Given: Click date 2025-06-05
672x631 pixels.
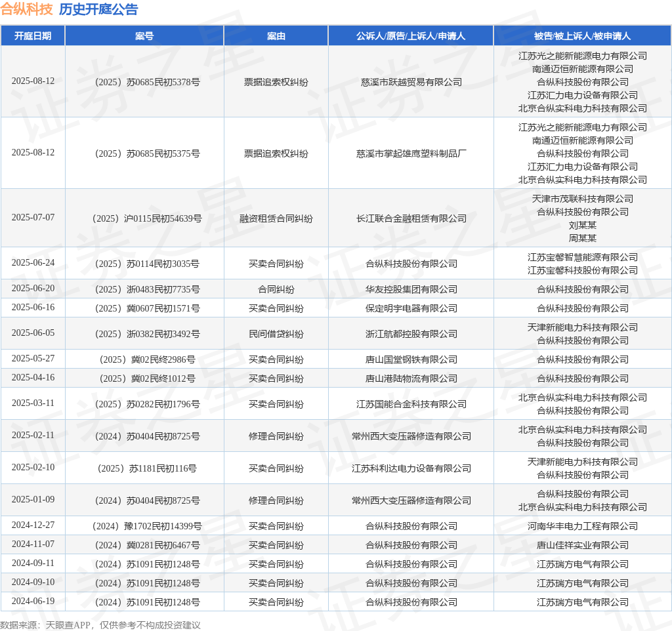Looking at the screenshot, I should tap(33, 333).
